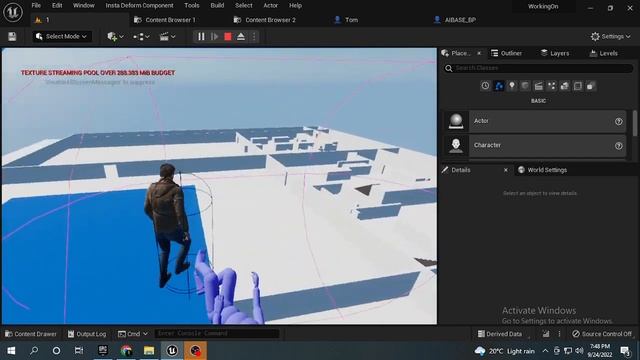Image resolution: width=640 pixels, height=360 pixels.
Task: Click the Unreal Engine logo icon
Action: point(13,12)
